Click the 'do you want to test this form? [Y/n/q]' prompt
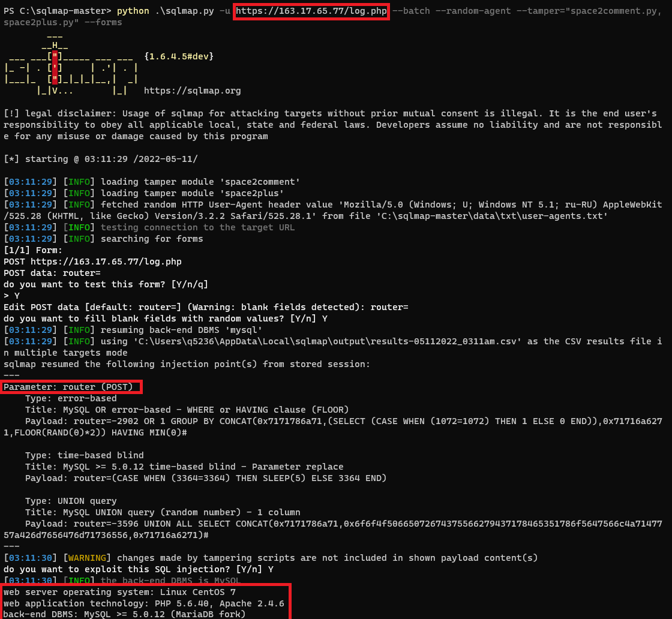672x619 pixels. click(x=106, y=284)
